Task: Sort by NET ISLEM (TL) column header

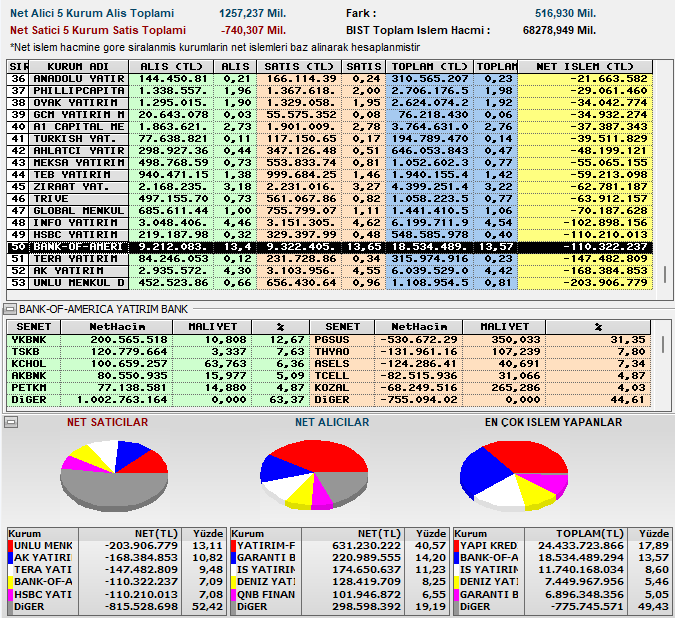Action: click(585, 67)
